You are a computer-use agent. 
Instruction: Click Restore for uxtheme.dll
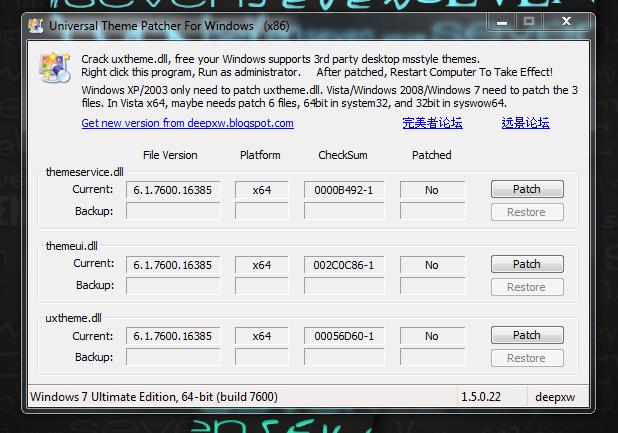coord(527,358)
